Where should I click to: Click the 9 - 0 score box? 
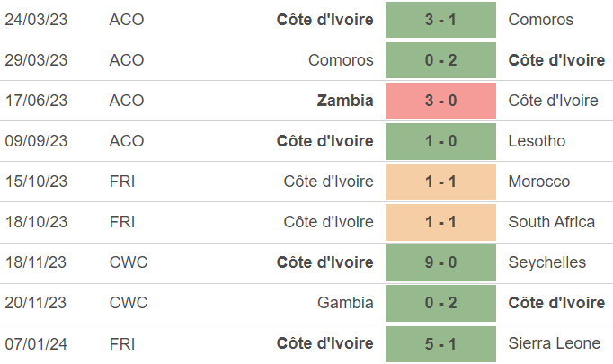[x=440, y=262]
